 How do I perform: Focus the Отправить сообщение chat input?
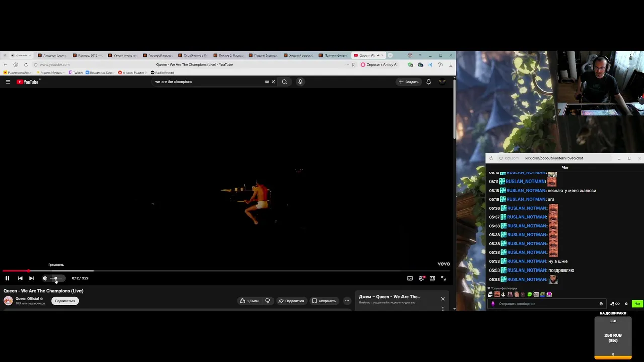pos(546,304)
